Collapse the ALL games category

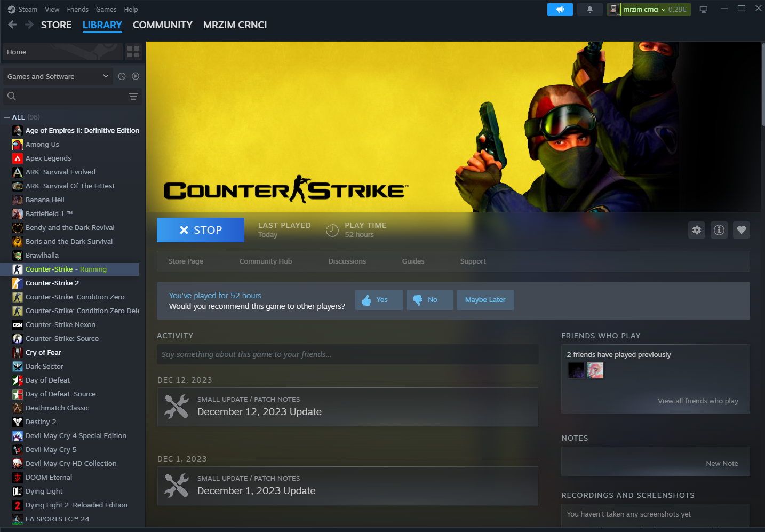(7, 117)
